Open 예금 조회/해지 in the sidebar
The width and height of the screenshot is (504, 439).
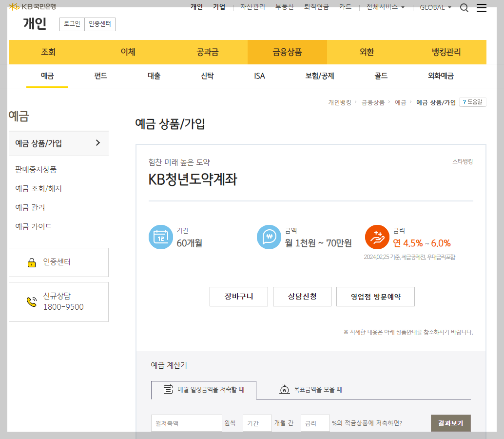coord(39,189)
